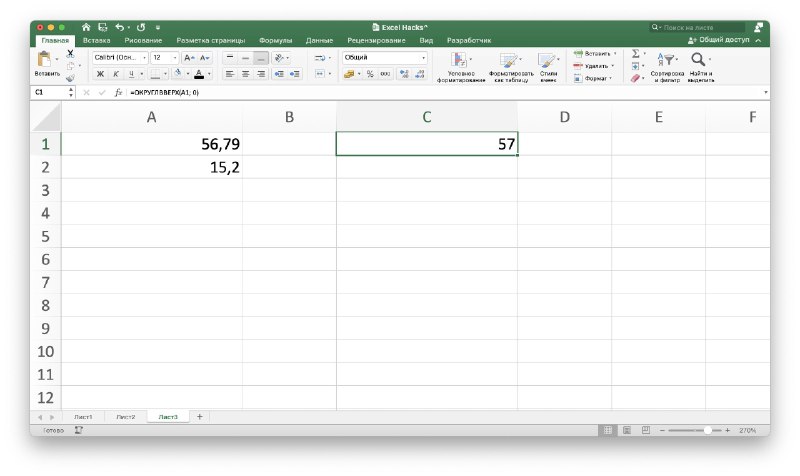
Task: Open Формат cells dropdown
Action: (x=593, y=79)
